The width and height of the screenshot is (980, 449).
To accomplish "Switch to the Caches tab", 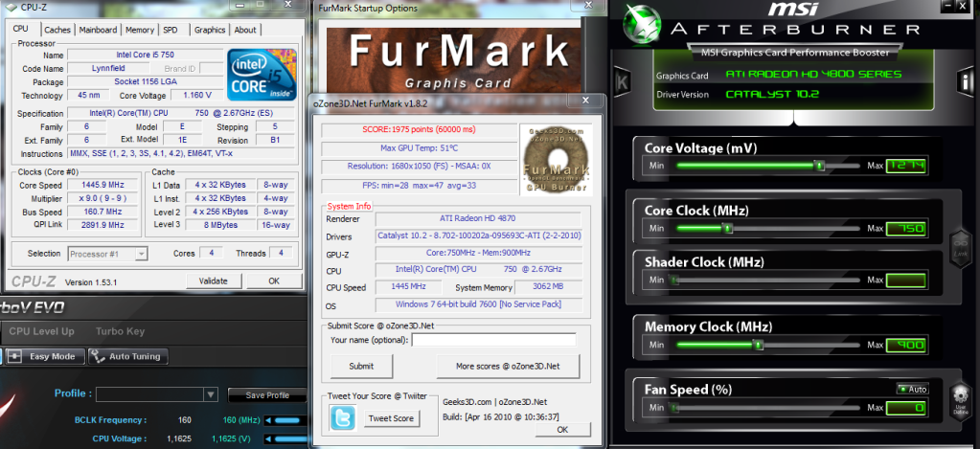I will 57,30.
